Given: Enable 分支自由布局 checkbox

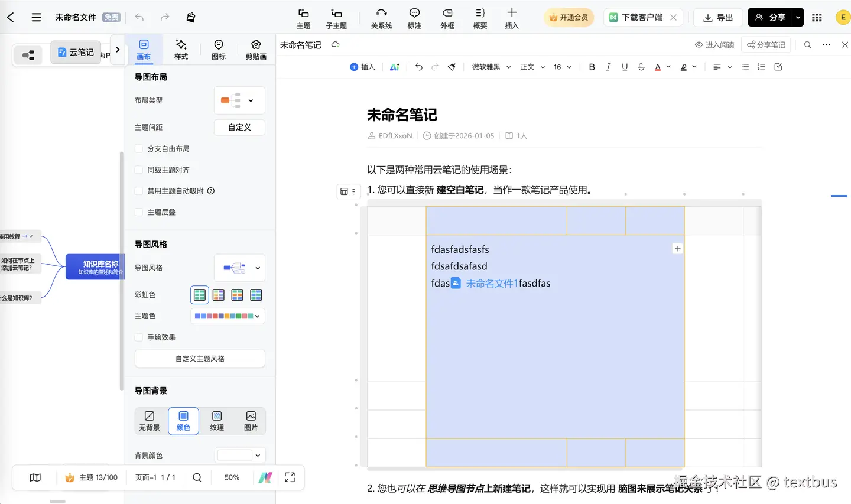Looking at the screenshot, I should (x=139, y=149).
